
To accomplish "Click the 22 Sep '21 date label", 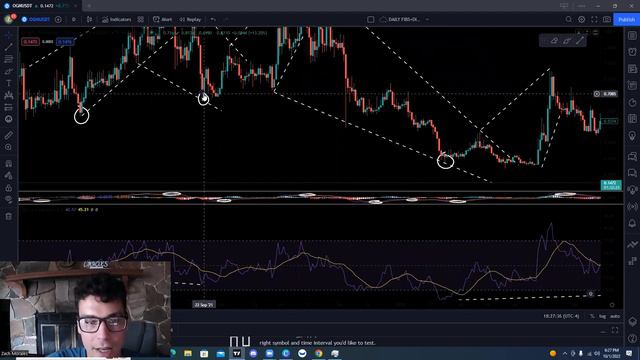I will (204, 304).
